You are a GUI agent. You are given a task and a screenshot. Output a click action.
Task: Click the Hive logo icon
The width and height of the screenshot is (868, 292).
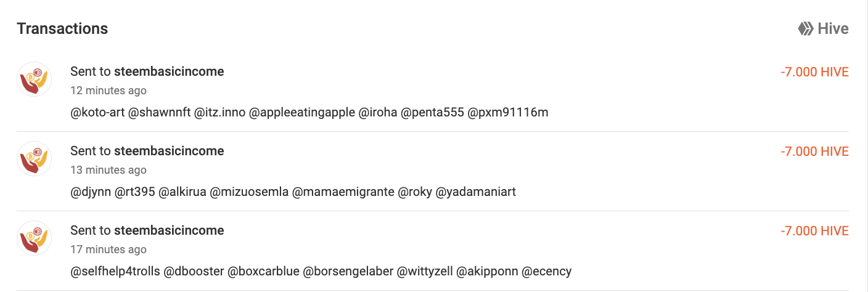pyautogui.click(x=806, y=28)
